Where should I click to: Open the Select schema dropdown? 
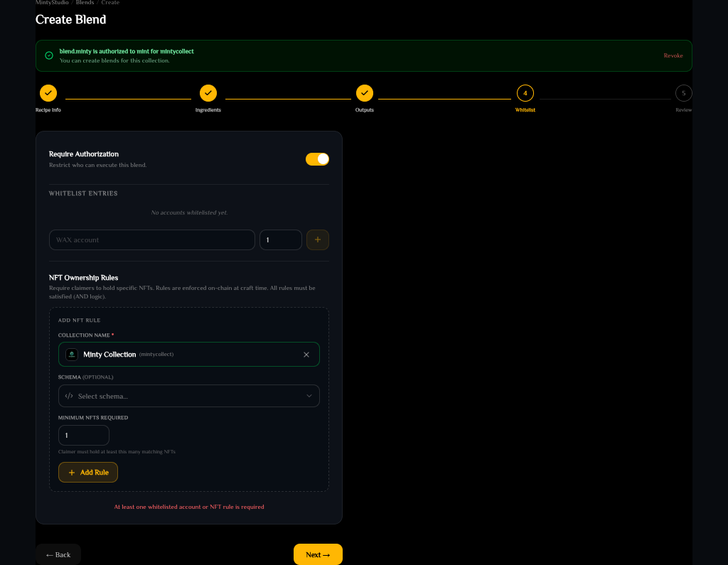tap(189, 396)
